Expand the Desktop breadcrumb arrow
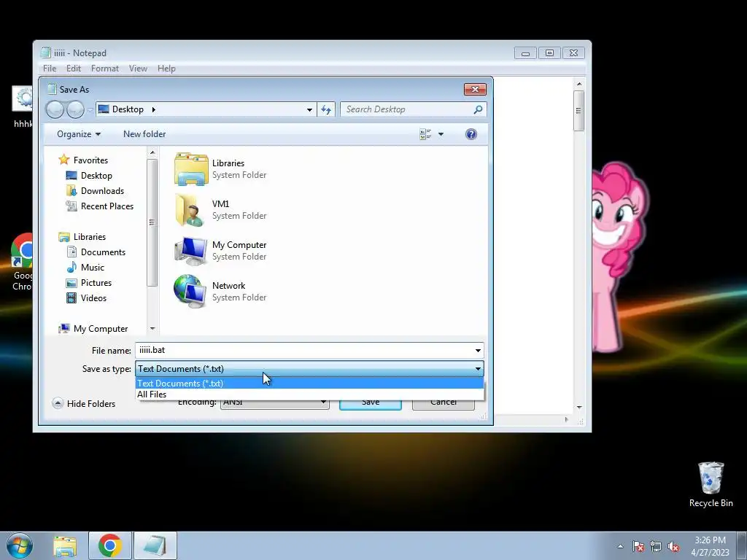747x560 pixels. [153, 109]
